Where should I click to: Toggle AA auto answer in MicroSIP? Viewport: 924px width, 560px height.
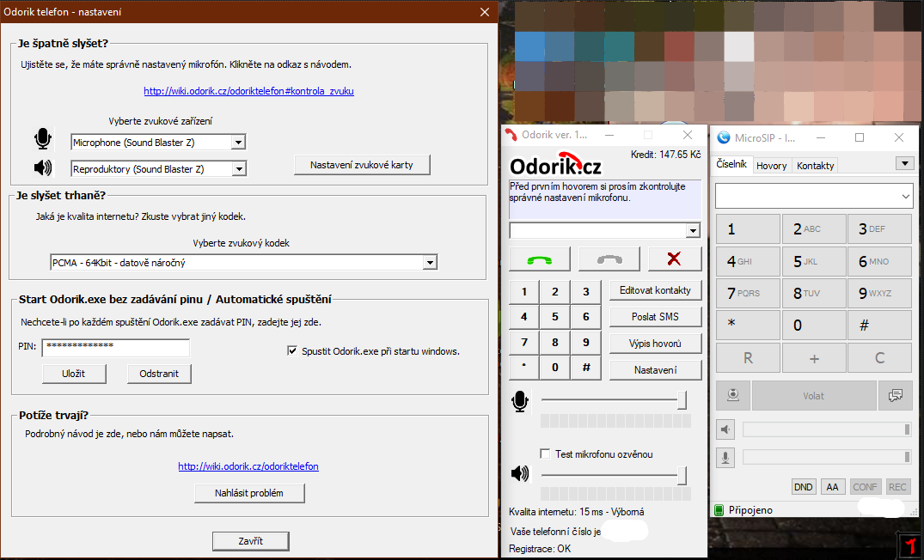(x=832, y=487)
